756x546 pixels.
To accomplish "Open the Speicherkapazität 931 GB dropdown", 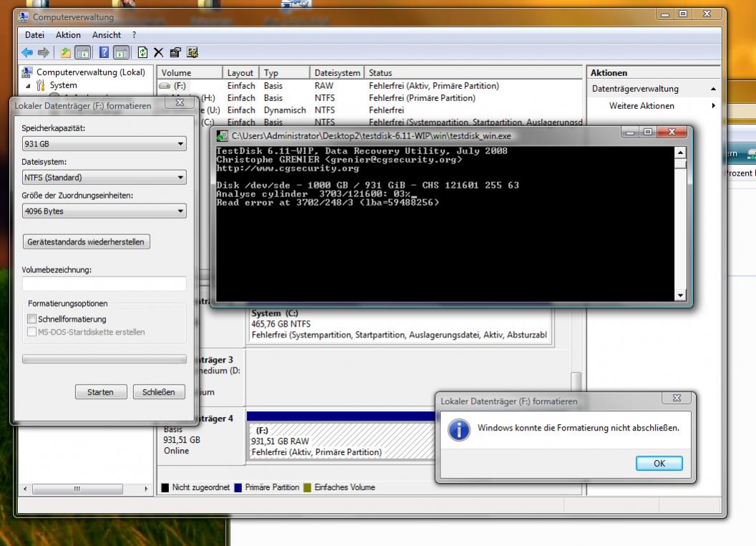I will click(x=104, y=144).
